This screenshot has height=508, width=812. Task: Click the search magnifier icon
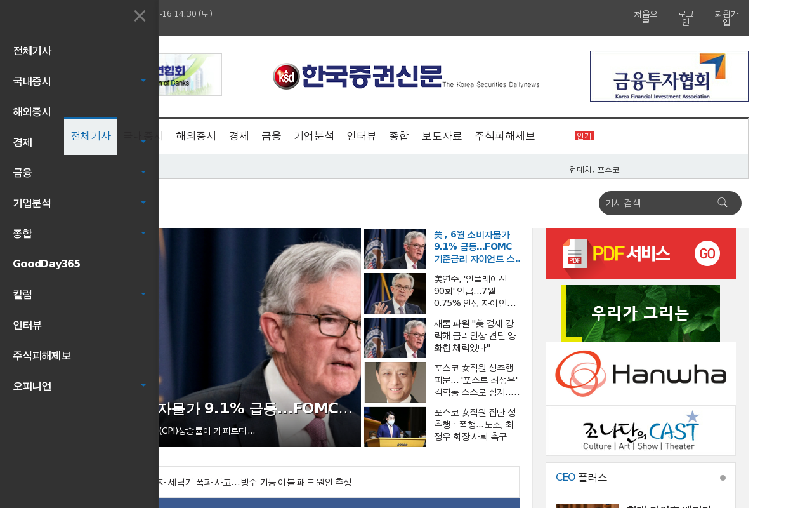pos(722,203)
